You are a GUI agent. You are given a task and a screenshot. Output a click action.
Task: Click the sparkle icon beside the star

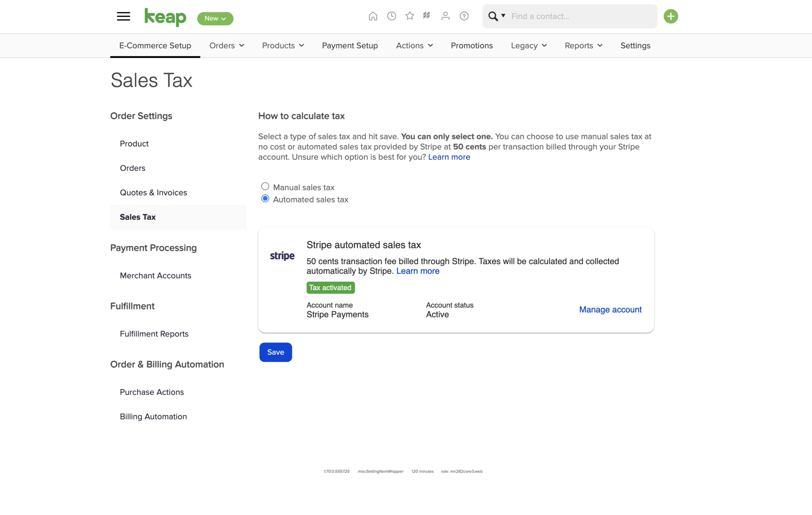(426, 15)
